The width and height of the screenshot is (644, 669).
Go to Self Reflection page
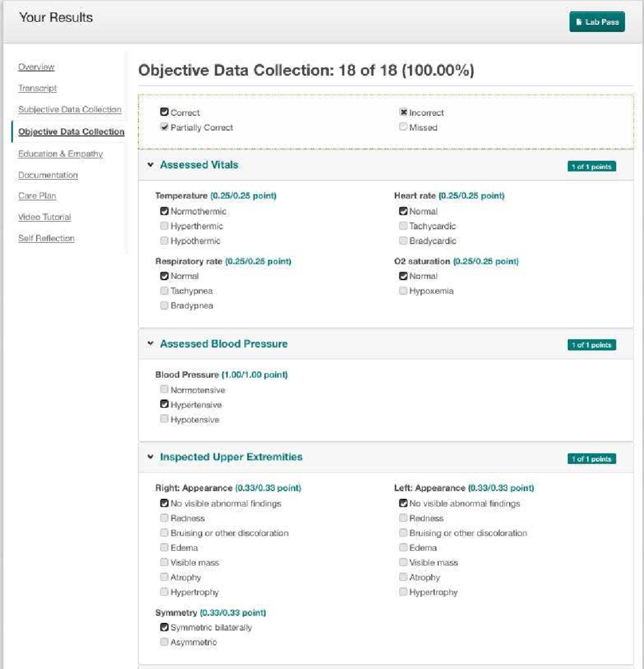[46, 238]
